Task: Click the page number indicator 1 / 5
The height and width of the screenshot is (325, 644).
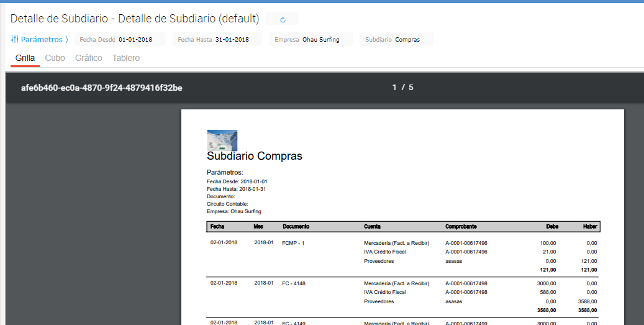Action: point(402,88)
